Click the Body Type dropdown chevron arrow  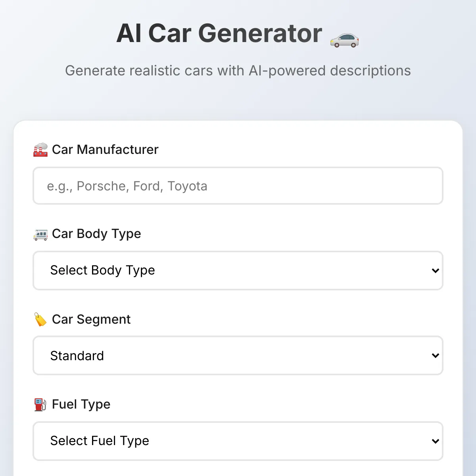tap(435, 271)
